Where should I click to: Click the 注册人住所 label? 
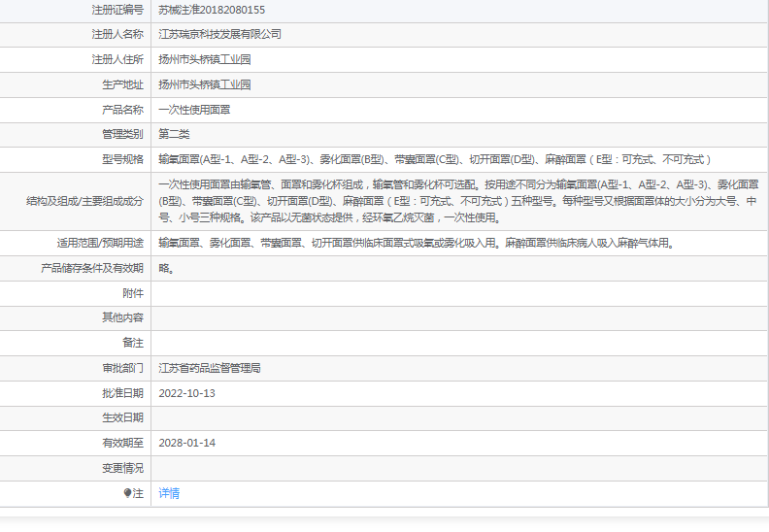coord(117,60)
